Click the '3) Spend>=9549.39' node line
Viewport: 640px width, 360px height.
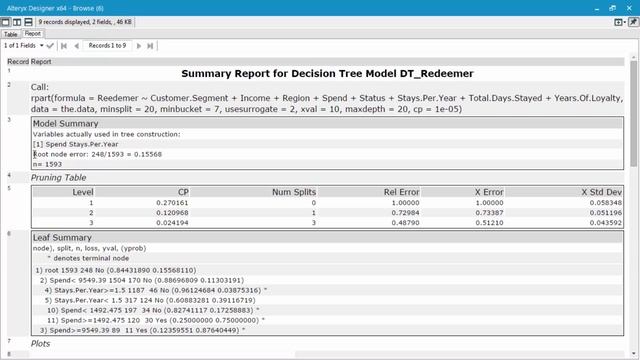click(142, 330)
